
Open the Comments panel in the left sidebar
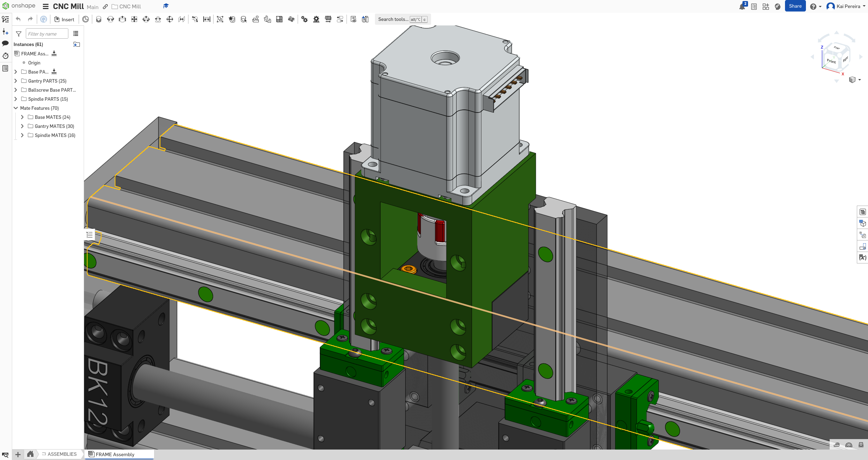click(x=5, y=43)
